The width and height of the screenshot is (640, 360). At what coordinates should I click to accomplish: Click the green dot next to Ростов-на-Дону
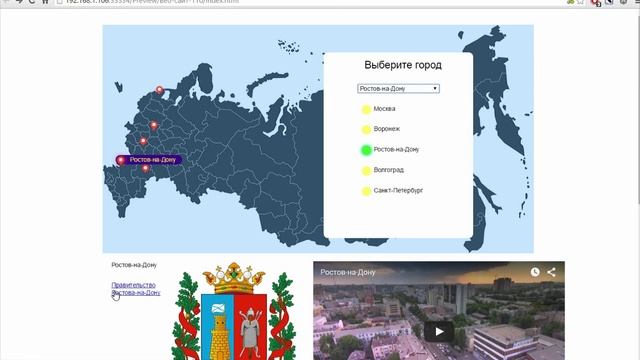point(366,150)
